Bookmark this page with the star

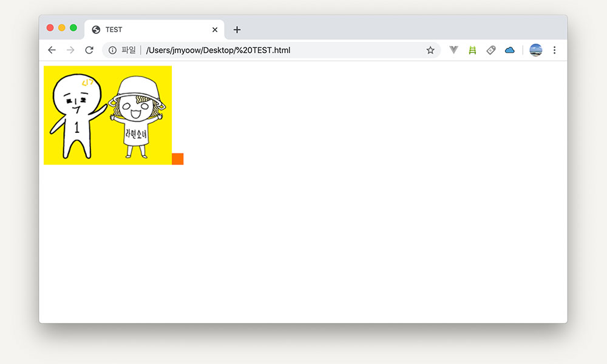[x=430, y=50]
